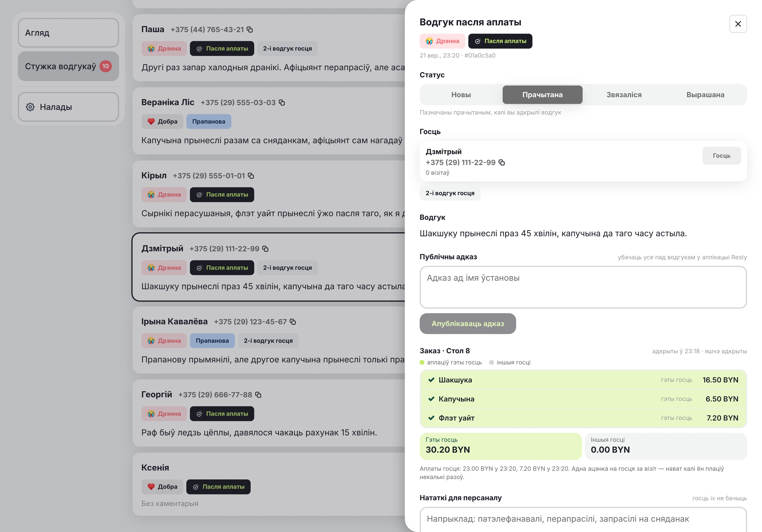Screen dimensions: 762x532
Task: Click 2-і водгук госця tag in panel
Action: (450, 193)
